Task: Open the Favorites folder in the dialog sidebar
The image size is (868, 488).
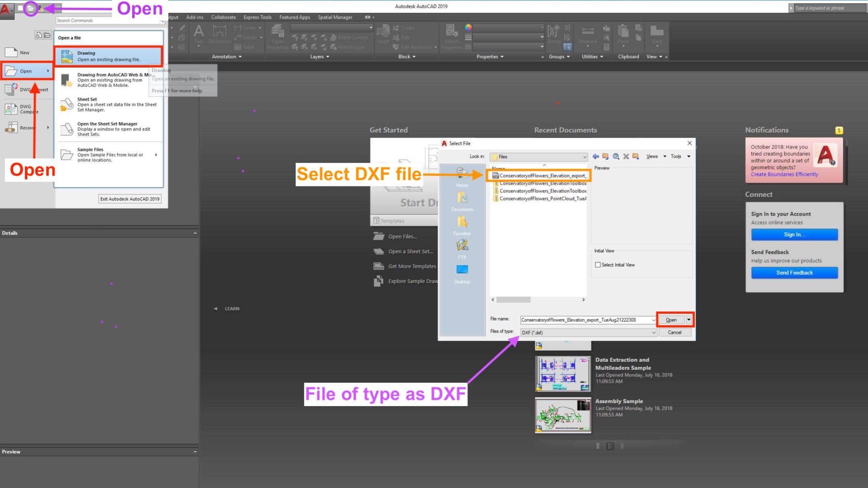Action: (462, 223)
